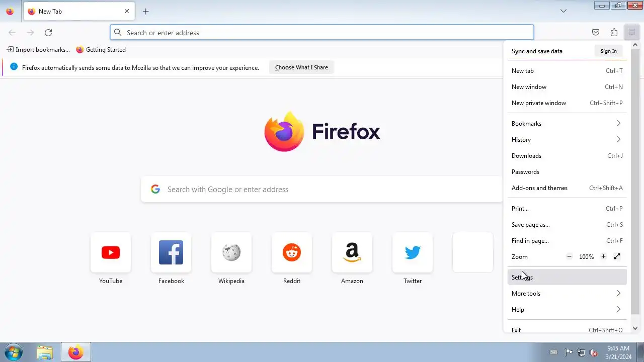The height and width of the screenshot is (362, 644).
Task: Expand the More tools submenu
Action: [x=567, y=294]
